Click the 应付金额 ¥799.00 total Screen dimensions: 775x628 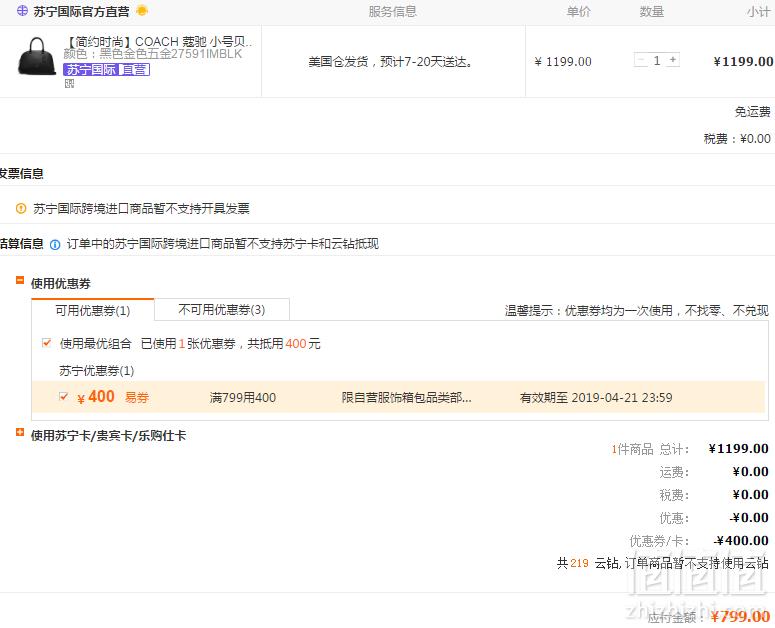point(709,617)
